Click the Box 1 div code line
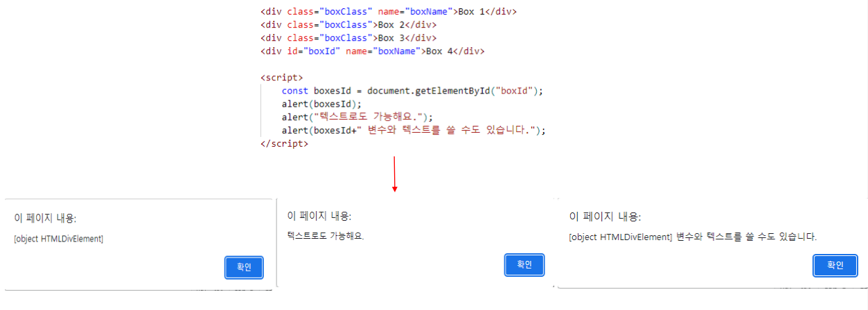This screenshot has height=310, width=868. [x=389, y=12]
